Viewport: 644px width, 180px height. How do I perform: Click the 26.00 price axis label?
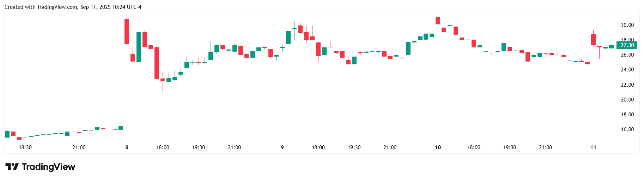point(627,55)
